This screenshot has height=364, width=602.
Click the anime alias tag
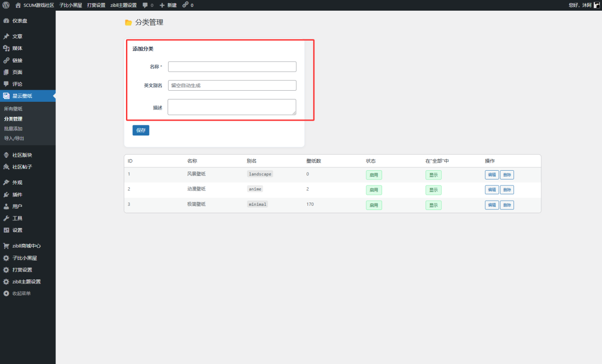(255, 189)
